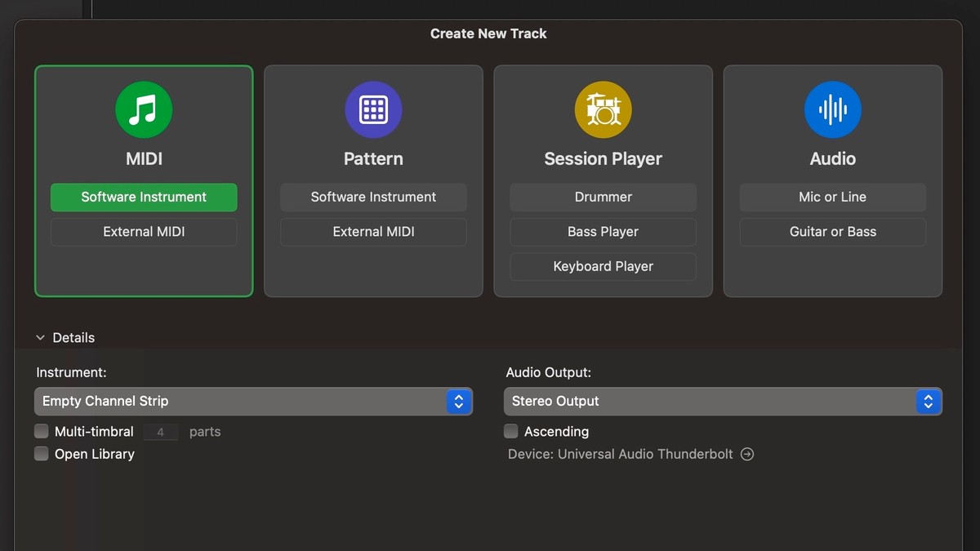Click the green MIDI music note icon
The height and width of the screenshot is (551, 980).
coord(144,109)
